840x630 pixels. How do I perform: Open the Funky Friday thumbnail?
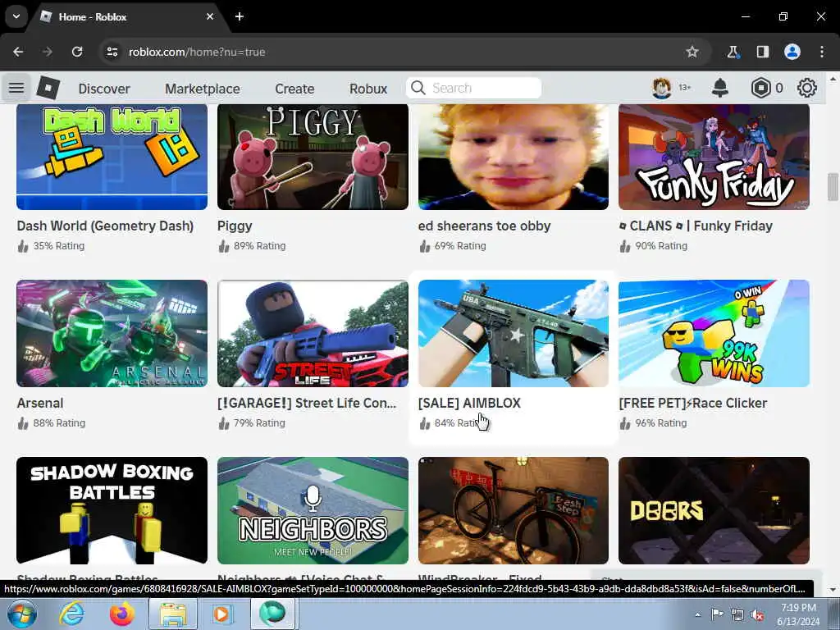coord(714,157)
